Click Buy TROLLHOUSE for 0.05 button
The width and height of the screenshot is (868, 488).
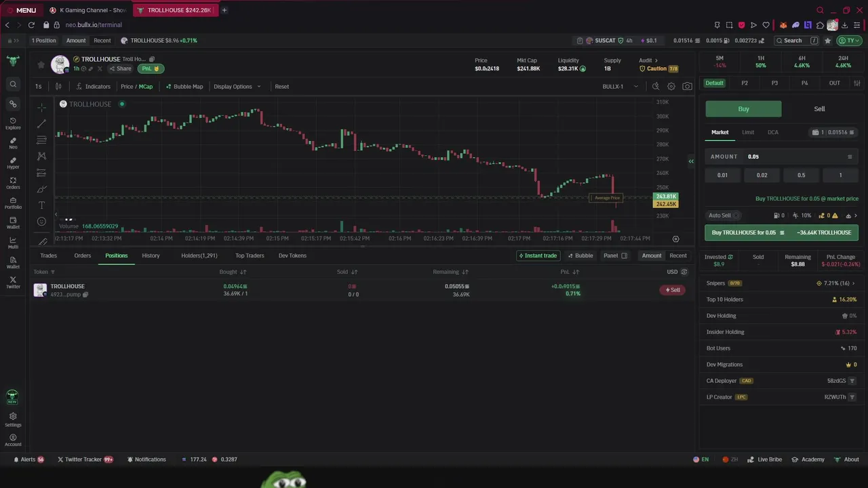point(782,232)
